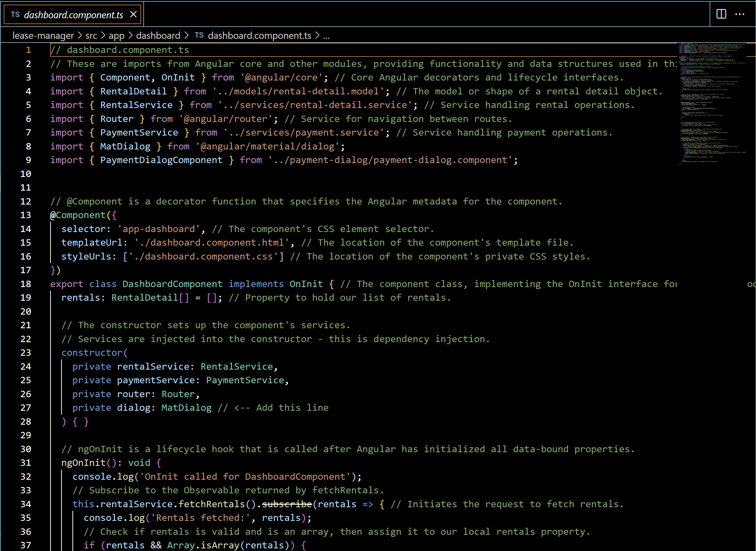The width and height of the screenshot is (756, 551).
Task: Click the '// dashboard.component.ts' comment on line 1
Action: [x=120, y=50]
